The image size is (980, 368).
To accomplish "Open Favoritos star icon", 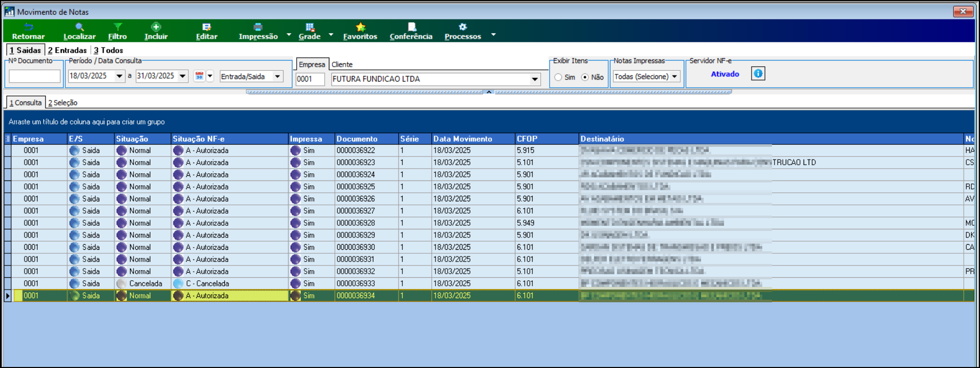I will [x=360, y=27].
